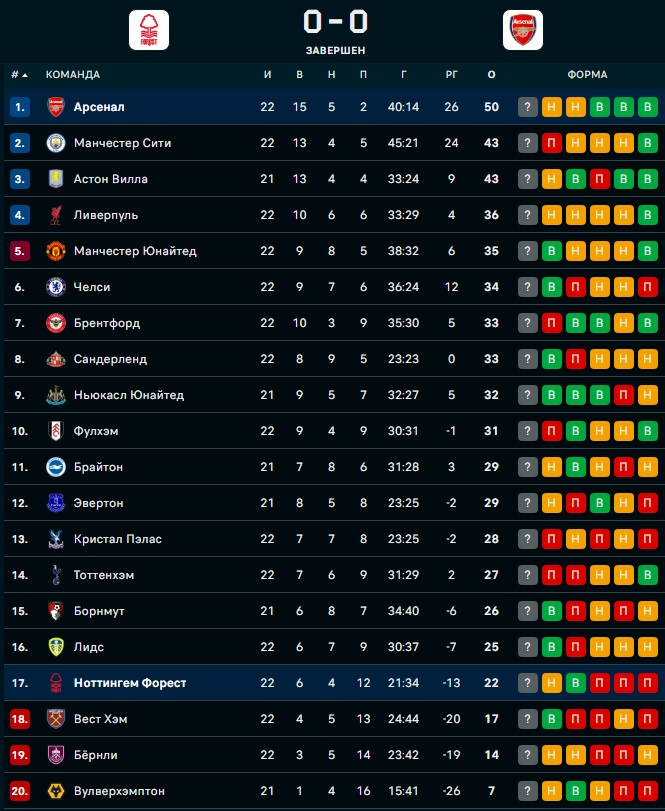665x811 pixels.
Task: Sort standings by the РГ goal difference column
Action: tap(452, 75)
